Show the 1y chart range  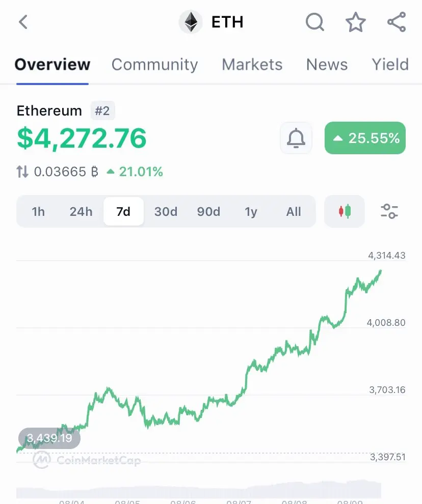(x=251, y=211)
